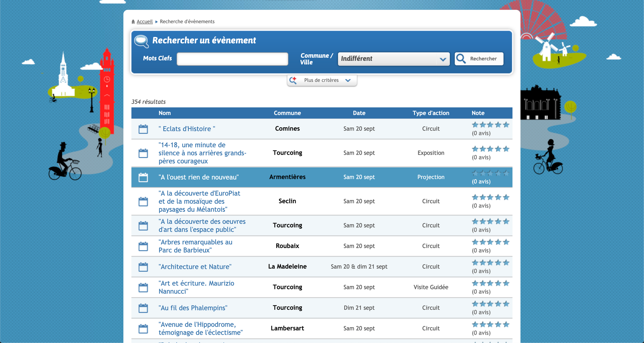Open the Commune / Ville dropdown
644x343 pixels.
click(393, 59)
